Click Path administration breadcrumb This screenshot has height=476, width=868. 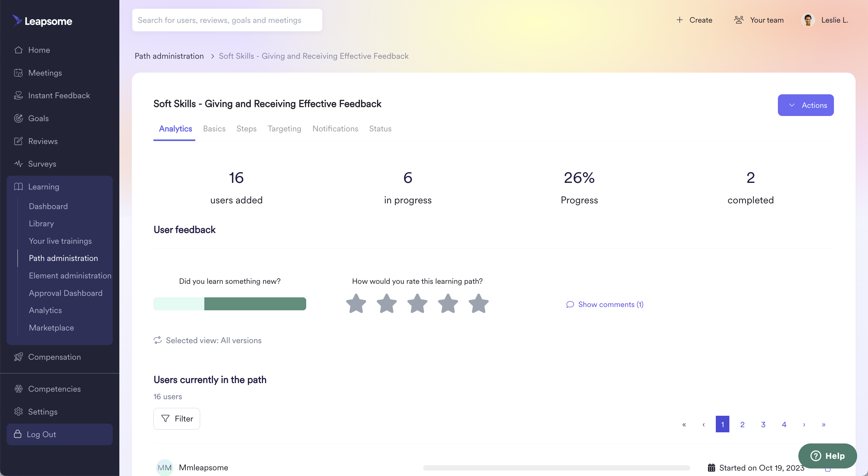[169, 56]
